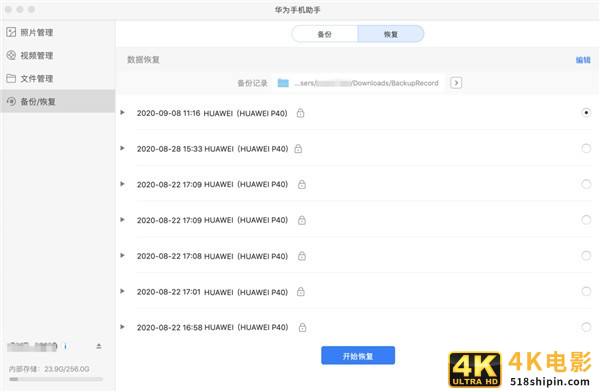
Task: Select the 2020-08-28 15:33 backup radio button
Action: tap(586, 148)
